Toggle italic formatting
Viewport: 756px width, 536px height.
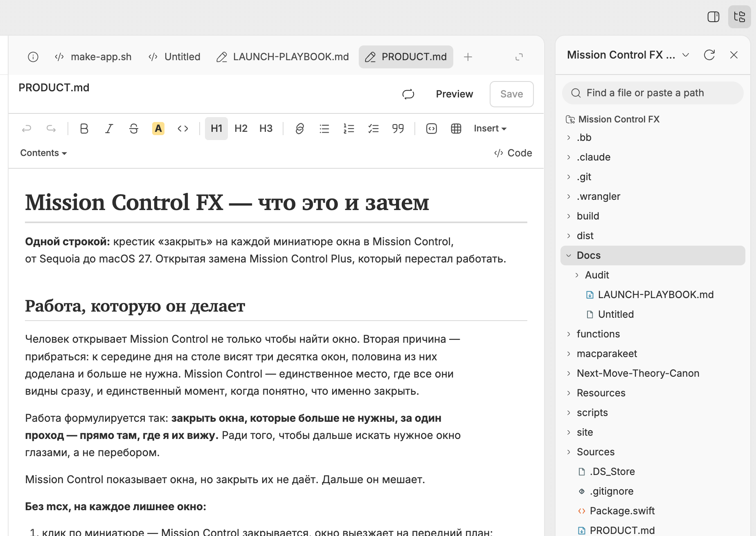coord(109,129)
